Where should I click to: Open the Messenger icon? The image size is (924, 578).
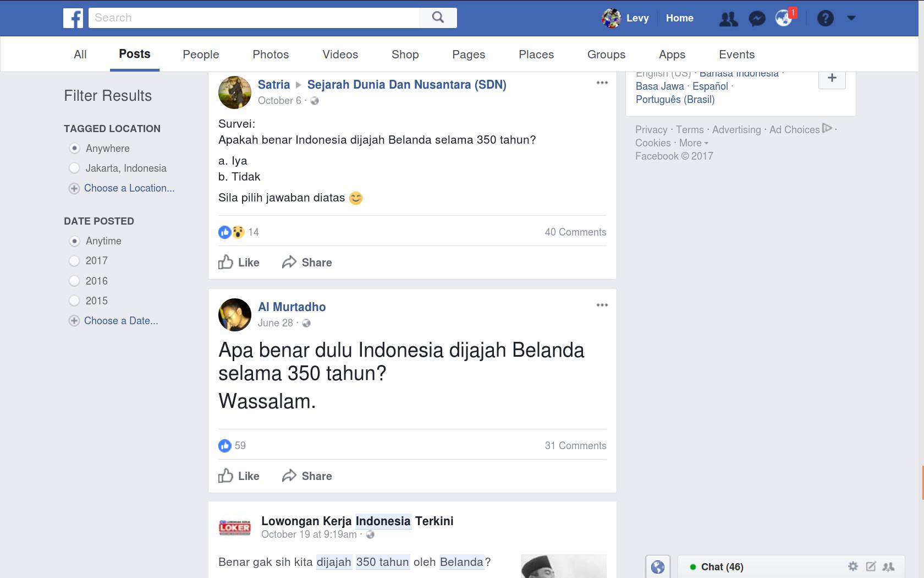757,19
